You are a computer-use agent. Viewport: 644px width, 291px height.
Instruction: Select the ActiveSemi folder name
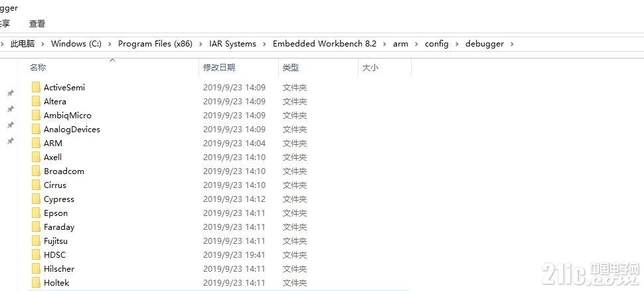pos(64,87)
